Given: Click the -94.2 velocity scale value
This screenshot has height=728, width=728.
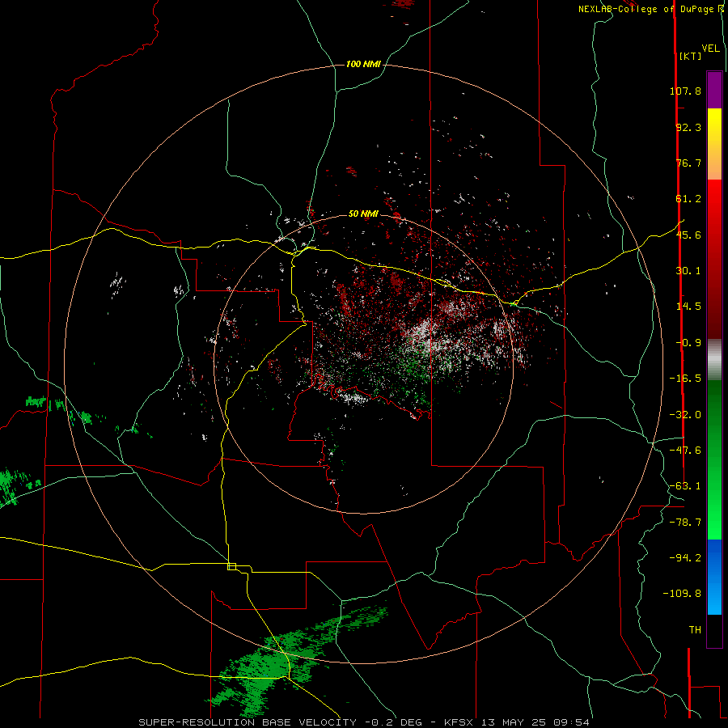Looking at the screenshot, I should click(x=685, y=558).
